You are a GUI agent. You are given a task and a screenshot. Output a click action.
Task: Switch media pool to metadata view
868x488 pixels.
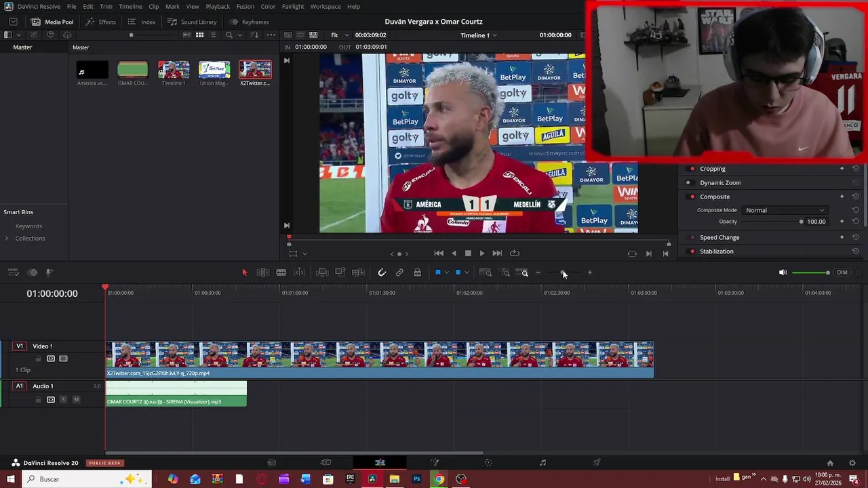(x=186, y=35)
